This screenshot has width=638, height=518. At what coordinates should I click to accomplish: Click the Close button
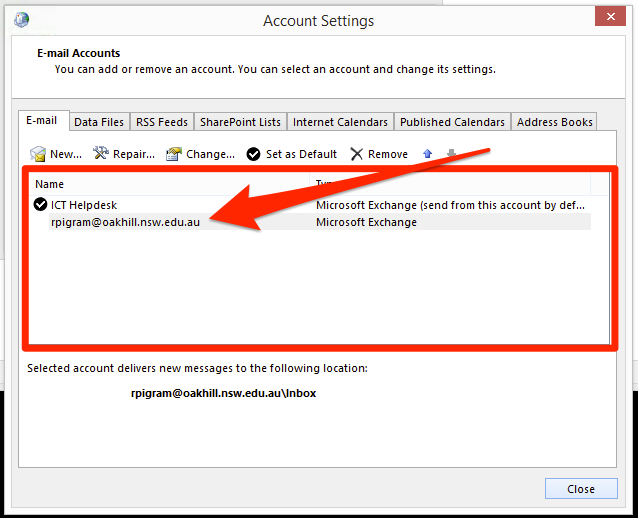pos(581,489)
